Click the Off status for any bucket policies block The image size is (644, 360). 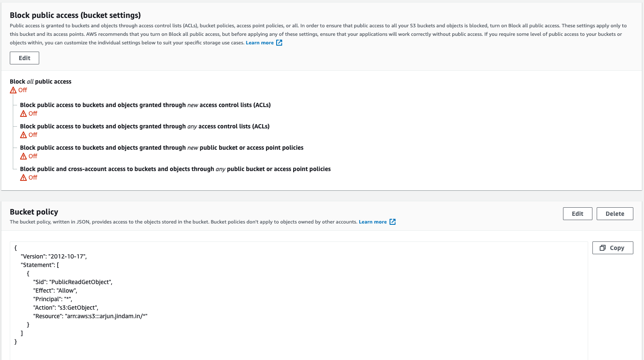pos(32,177)
